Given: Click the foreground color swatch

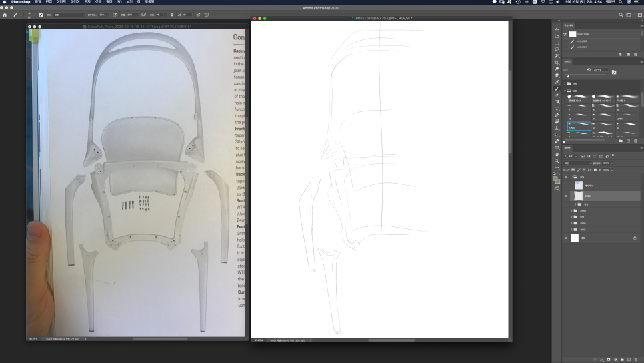Looking at the screenshot, I should (555, 179).
